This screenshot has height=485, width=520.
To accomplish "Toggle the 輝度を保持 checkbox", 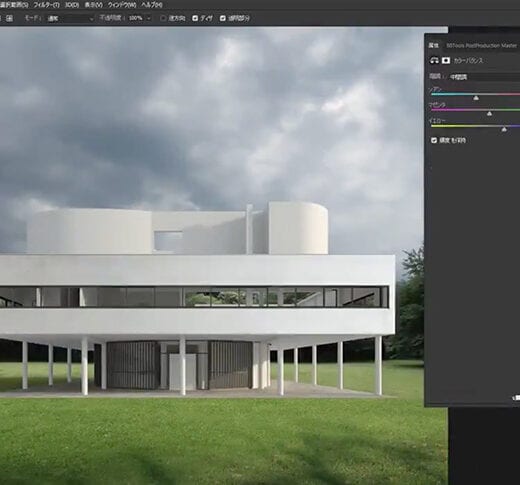I will point(434,140).
